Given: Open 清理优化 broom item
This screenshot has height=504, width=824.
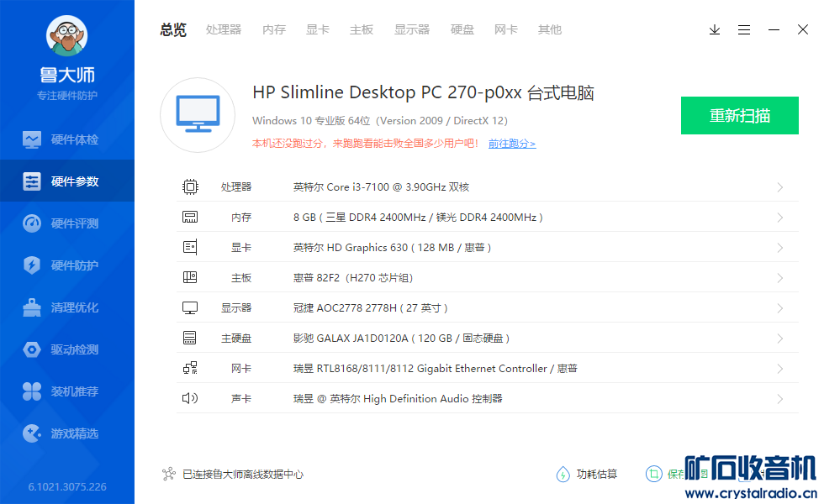Looking at the screenshot, I should tap(67, 307).
